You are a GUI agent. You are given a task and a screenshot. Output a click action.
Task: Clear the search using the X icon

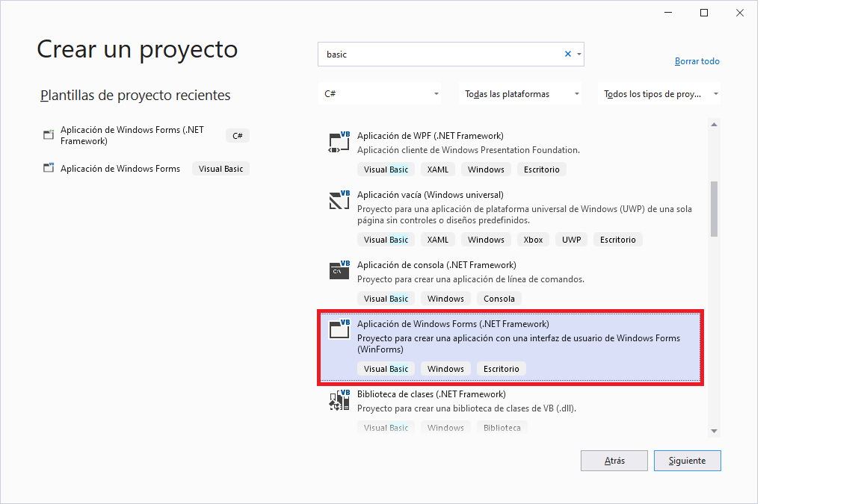click(567, 54)
